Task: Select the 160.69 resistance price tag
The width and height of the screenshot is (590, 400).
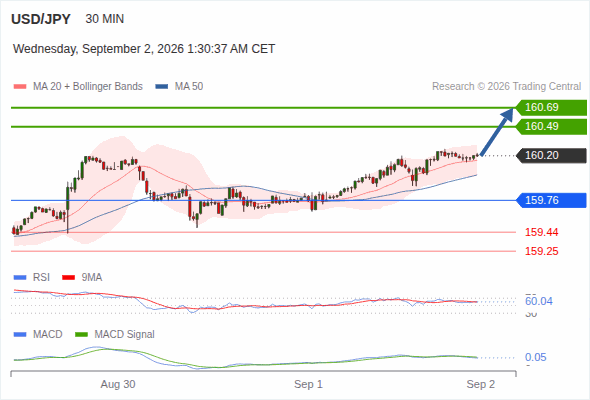Action: tap(551, 108)
